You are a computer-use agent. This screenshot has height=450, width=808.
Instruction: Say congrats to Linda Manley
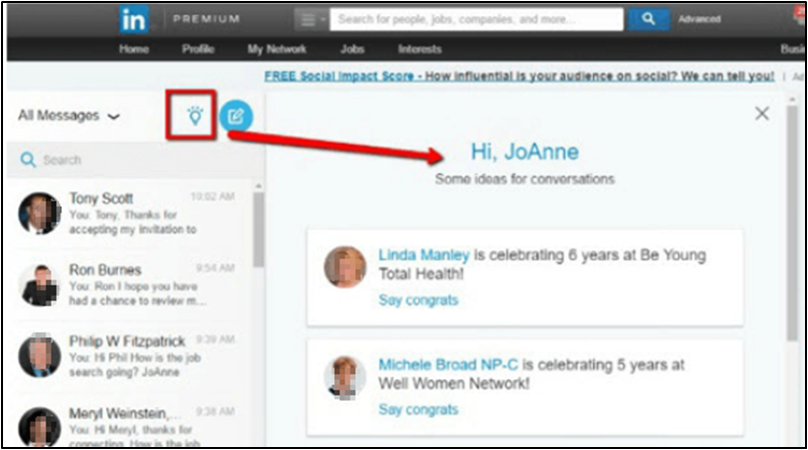tap(418, 300)
